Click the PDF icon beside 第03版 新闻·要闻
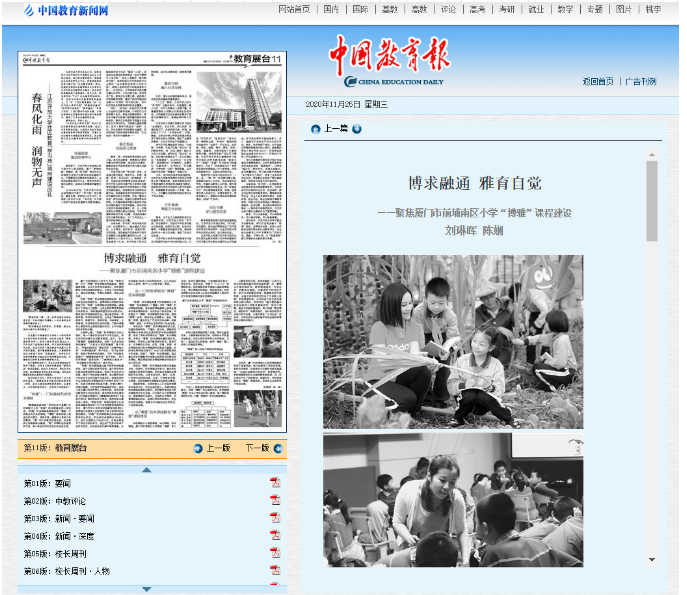 [x=274, y=518]
